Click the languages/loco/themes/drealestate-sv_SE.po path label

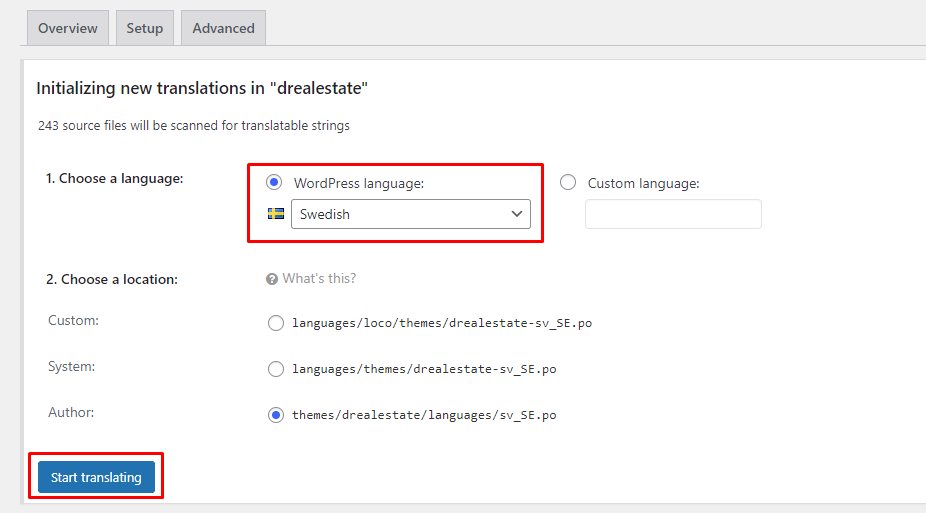[x=441, y=323]
